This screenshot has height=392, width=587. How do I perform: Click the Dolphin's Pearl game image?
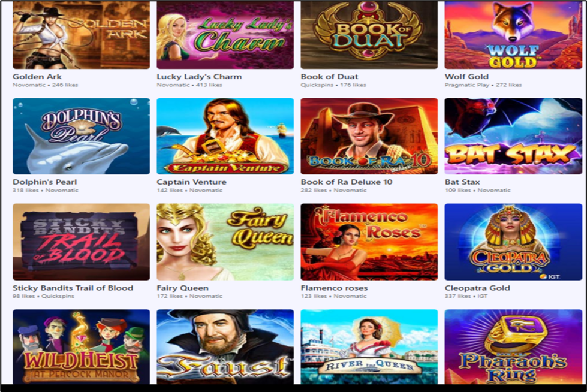pos(81,136)
